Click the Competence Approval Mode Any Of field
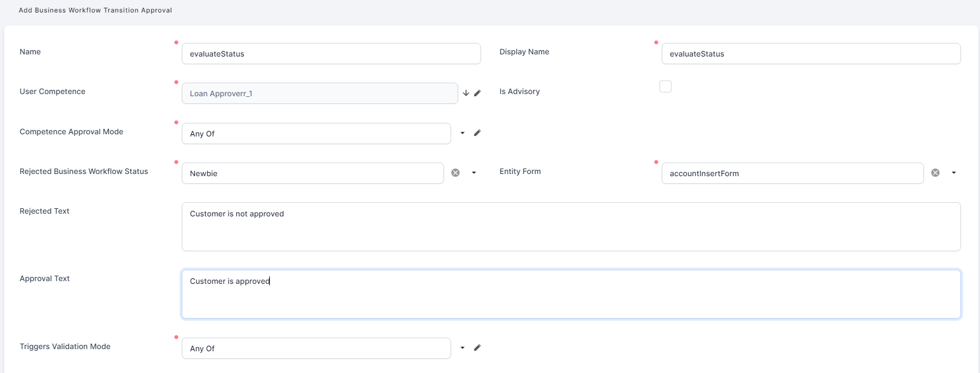Screen dimensions: 980x373 [316, 134]
